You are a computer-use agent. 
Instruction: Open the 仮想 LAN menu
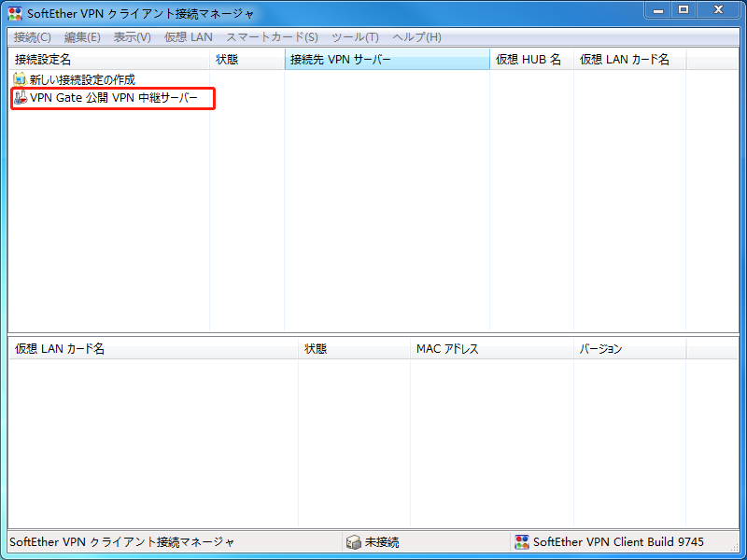(189, 37)
